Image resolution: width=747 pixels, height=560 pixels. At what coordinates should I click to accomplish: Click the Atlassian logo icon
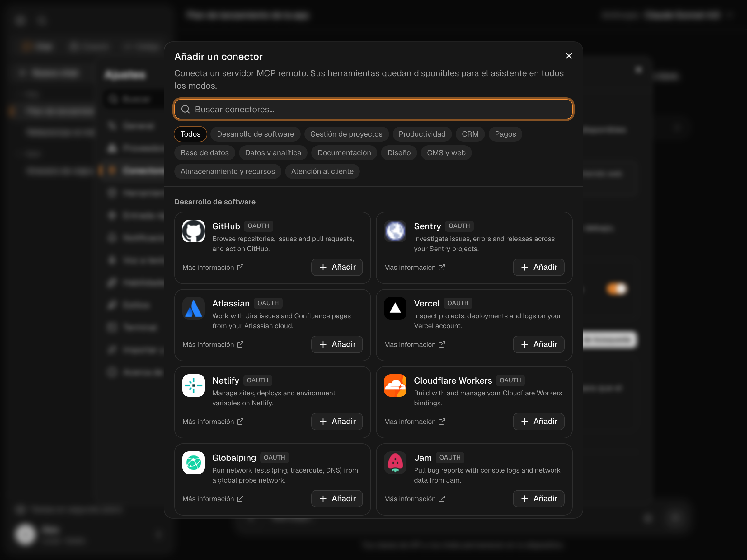click(194, 308)
